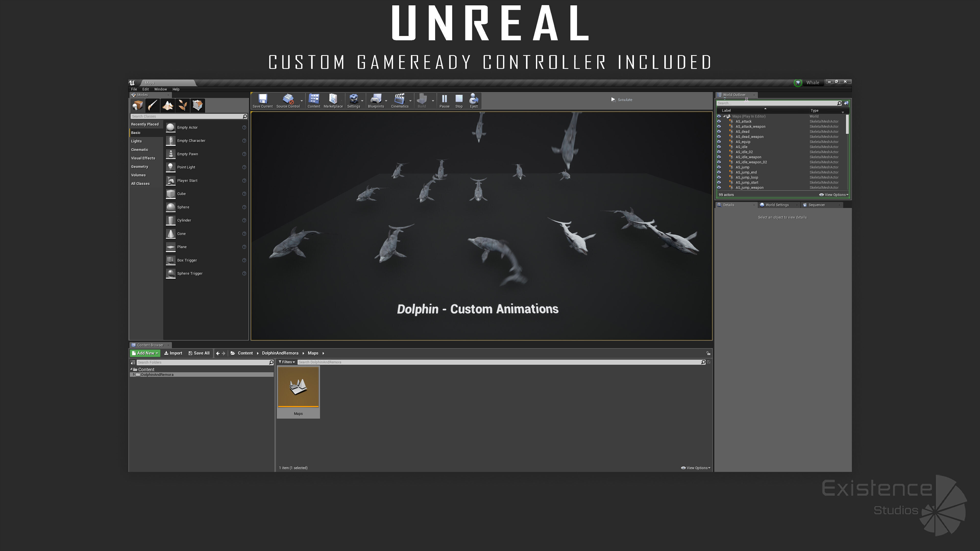The width and height of the screenshot is (980, 551).
Task: Toggle AS_jump_loop eye visibility icon
Action: (x=719, y=178)
